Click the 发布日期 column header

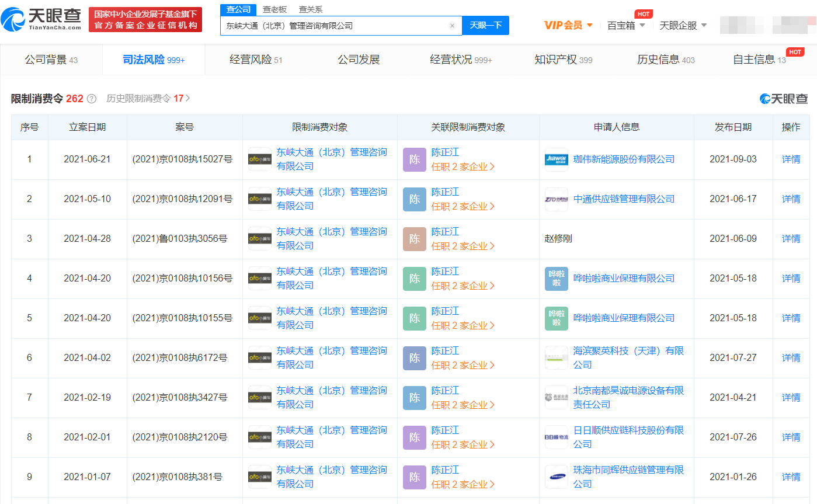[733, 127]
